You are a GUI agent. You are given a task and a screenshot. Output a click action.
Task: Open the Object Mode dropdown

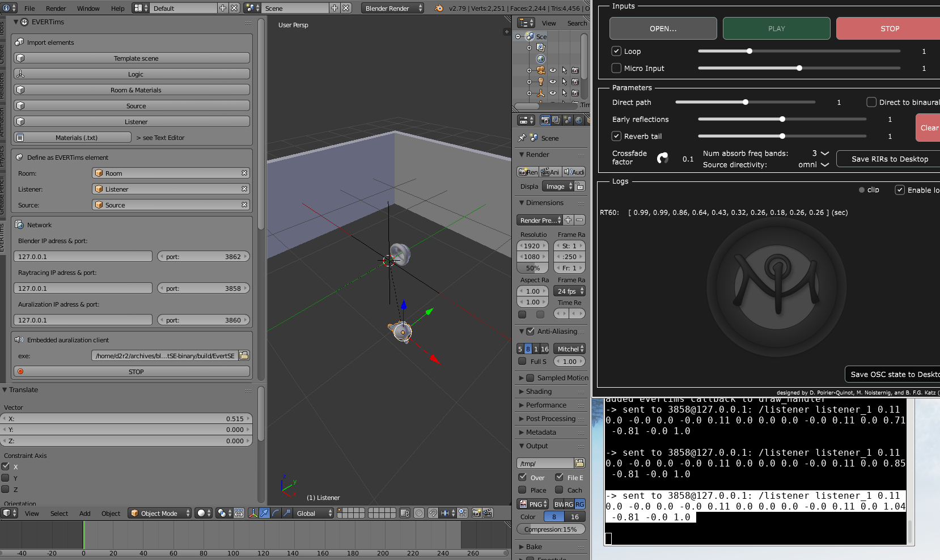160,513
